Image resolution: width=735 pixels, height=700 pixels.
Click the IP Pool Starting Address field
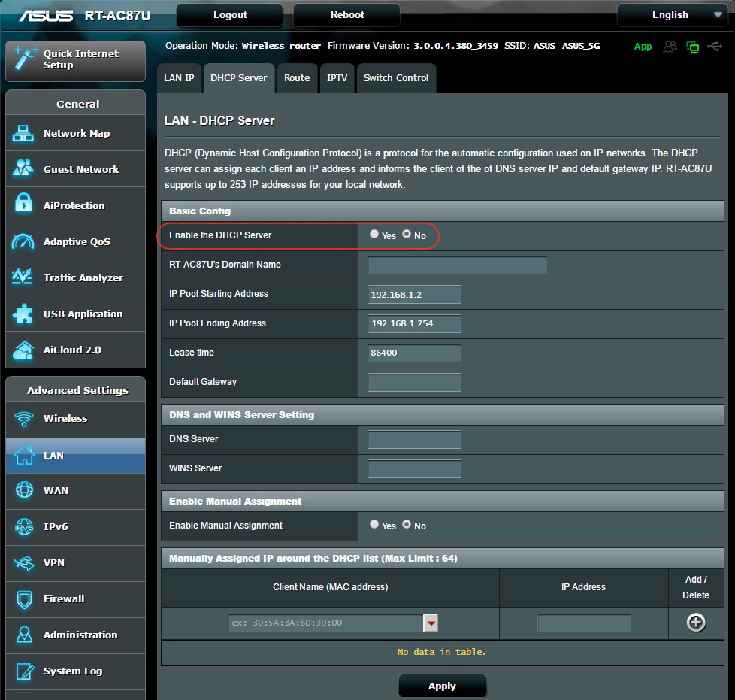pyautogui.click(x=414, y=295)
